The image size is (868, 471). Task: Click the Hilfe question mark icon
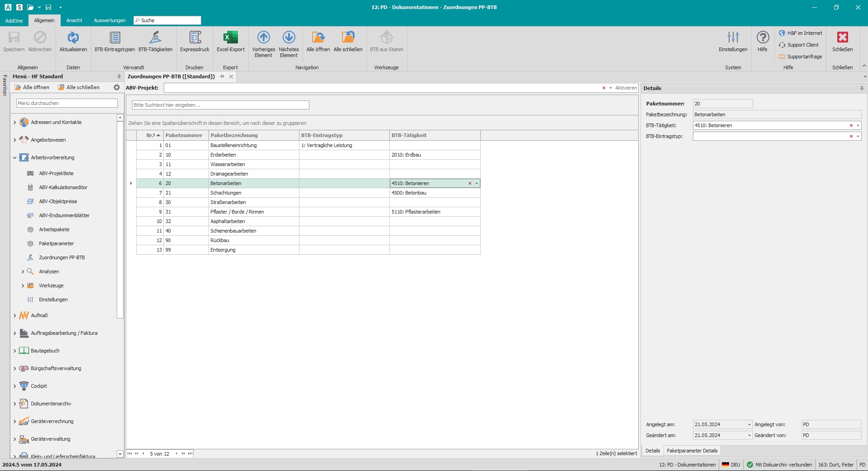coord(763,38)
